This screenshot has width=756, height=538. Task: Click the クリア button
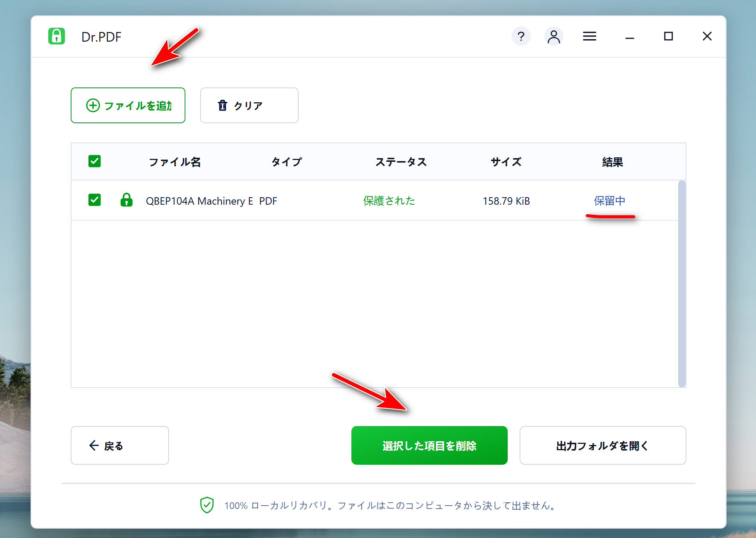pos(249,105)
